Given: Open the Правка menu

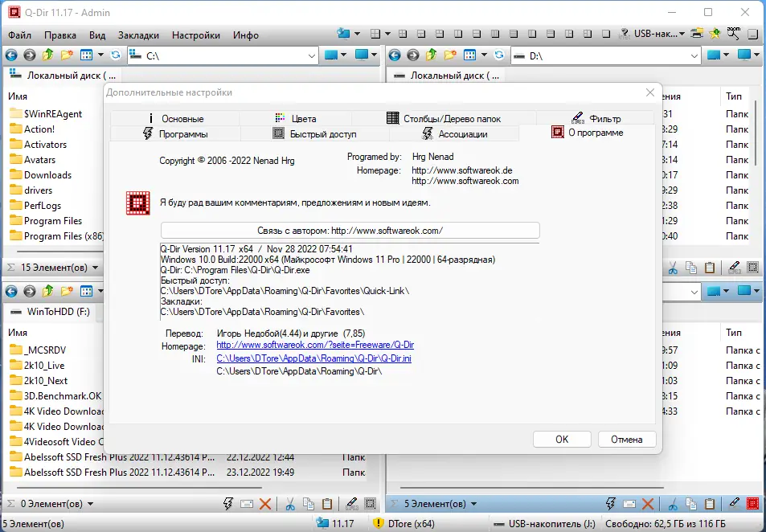Looking at the screenshot, I should tap(60, 35).
